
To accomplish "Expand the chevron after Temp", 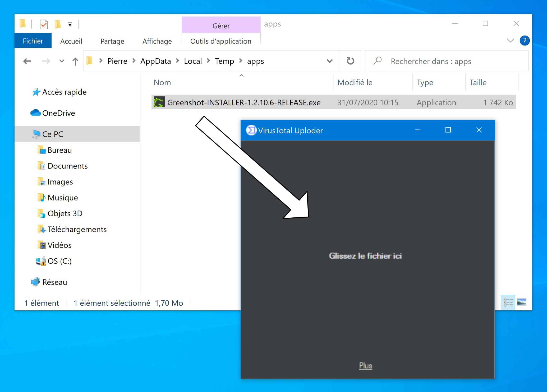I will point(241,61).
